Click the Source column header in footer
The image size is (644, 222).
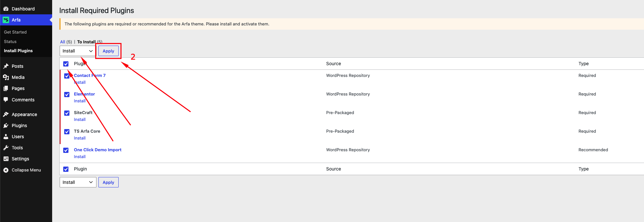click(x=333, y=169)
